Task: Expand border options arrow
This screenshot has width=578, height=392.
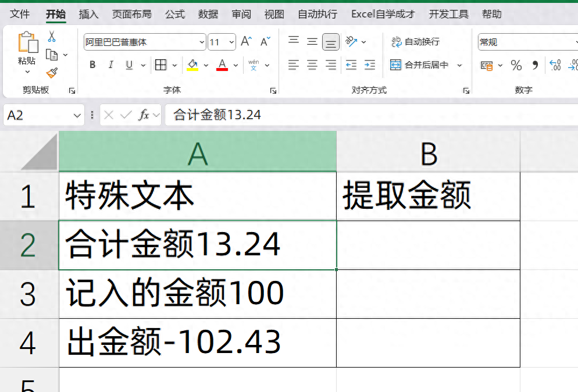Action: (174, 65)
